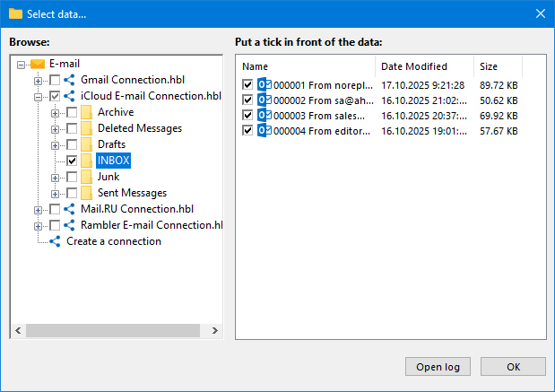Expand the Sent Messages node

pyautogui.click(x=55, y=194)
